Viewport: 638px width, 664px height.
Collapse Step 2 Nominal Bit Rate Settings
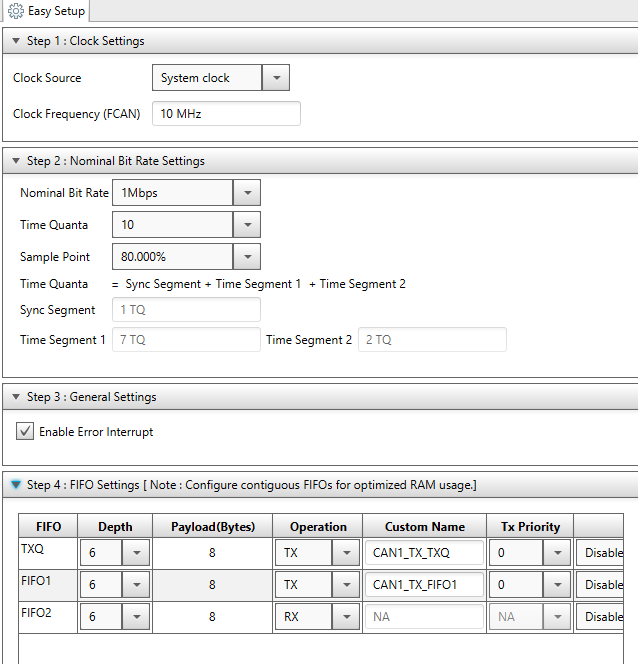pyautogui.click(x=16, y=161)
